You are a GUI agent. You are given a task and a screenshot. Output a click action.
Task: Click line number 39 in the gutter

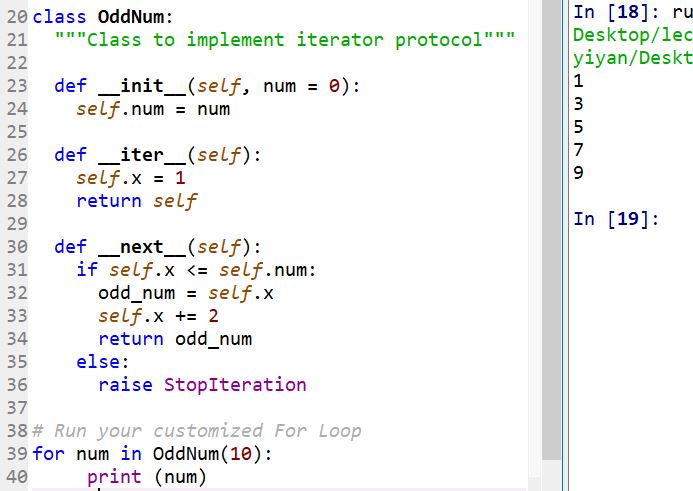tap(15, 454)
